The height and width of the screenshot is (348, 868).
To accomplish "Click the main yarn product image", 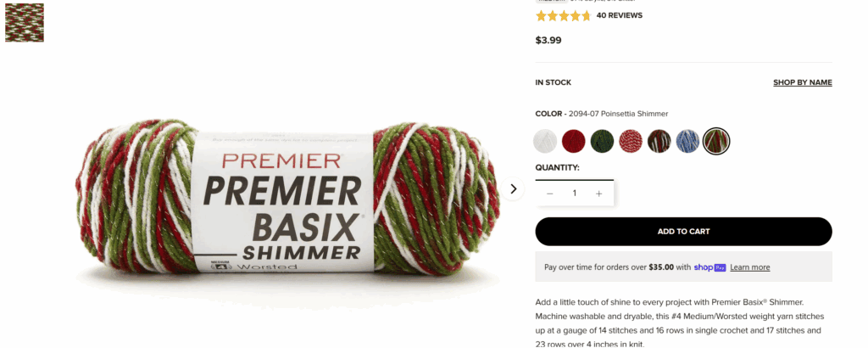I will [x=288, y=199].
